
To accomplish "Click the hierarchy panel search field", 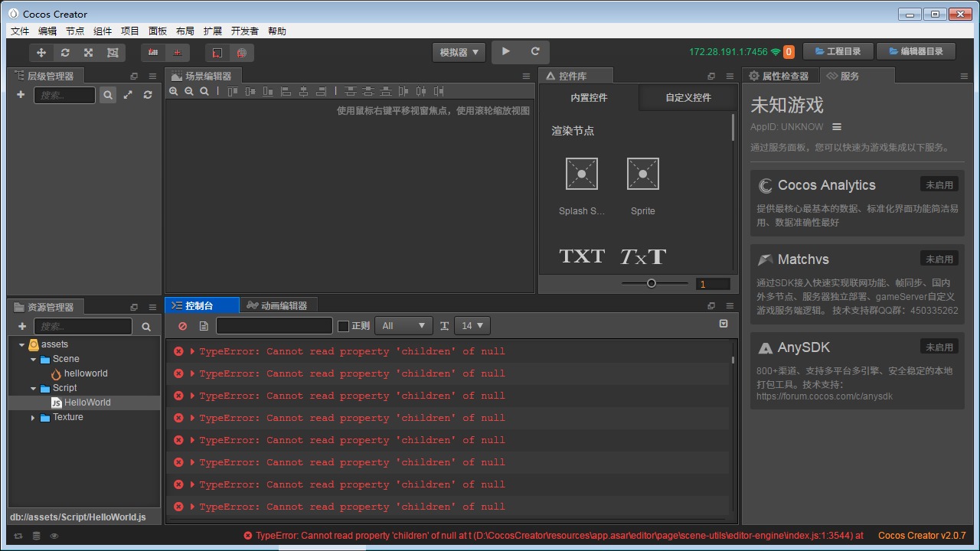I will [x=64, y=95].
